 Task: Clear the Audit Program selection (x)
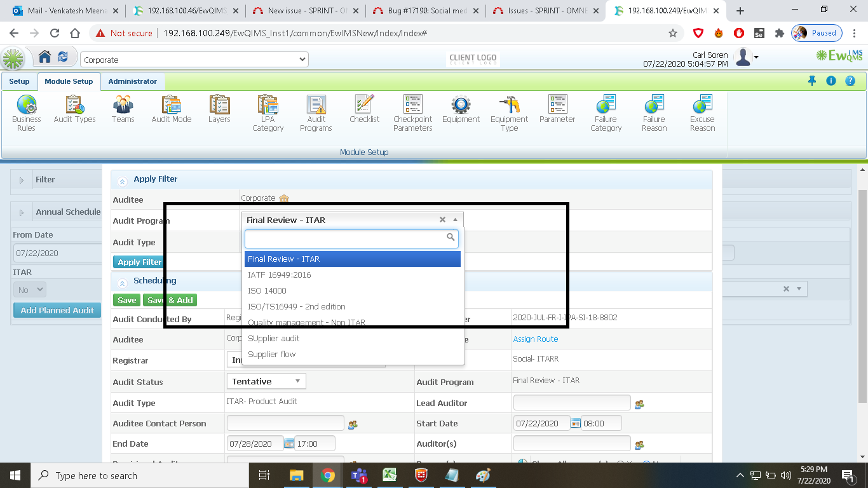[442, 220]
